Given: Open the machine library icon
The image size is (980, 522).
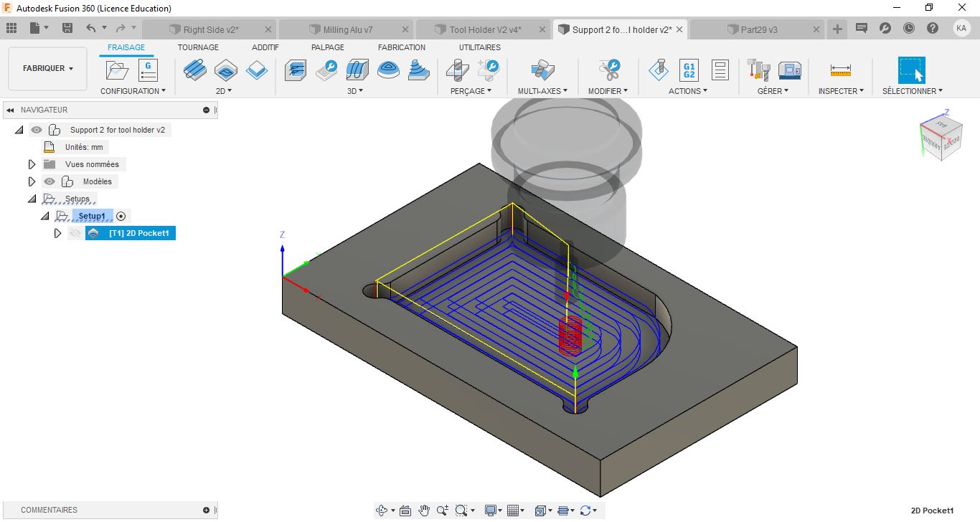Looking at the screenshot, I should coord(790,70).
